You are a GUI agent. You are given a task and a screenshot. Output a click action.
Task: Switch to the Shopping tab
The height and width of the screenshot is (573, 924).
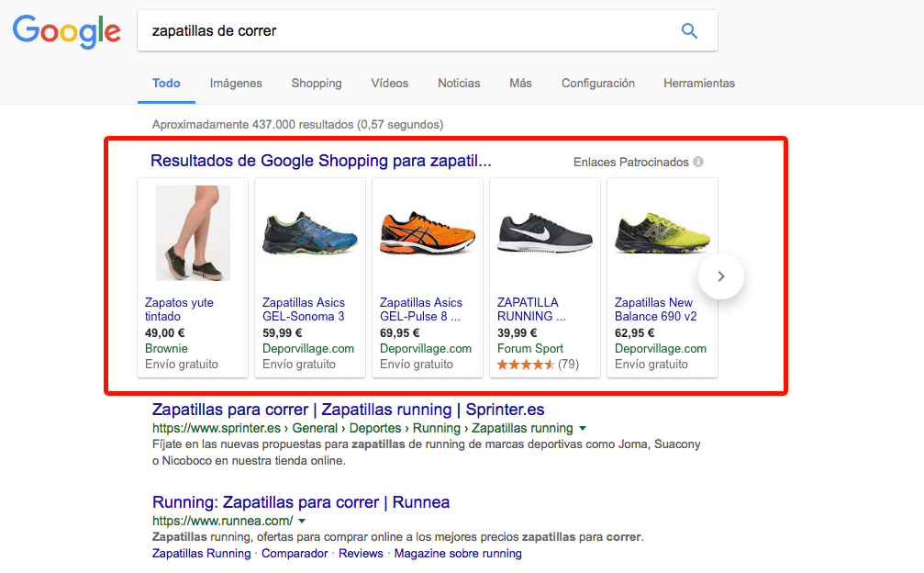tap(316, 83)
